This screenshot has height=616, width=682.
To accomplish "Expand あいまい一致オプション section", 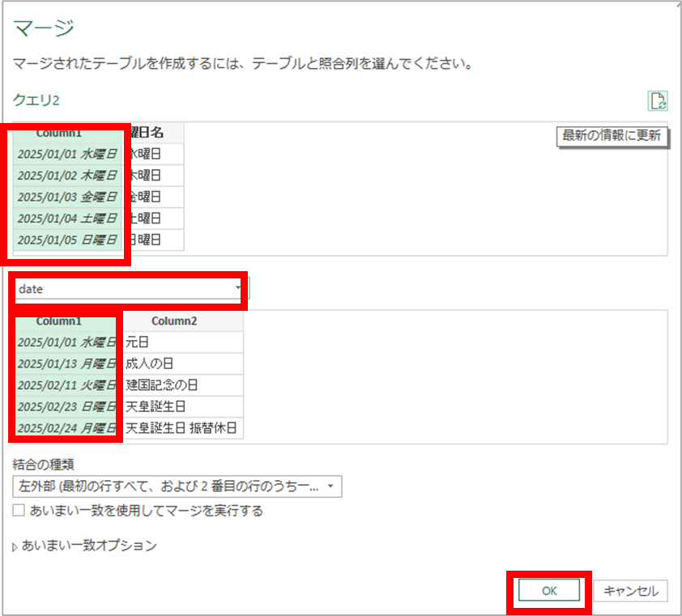I will [18, 546].
